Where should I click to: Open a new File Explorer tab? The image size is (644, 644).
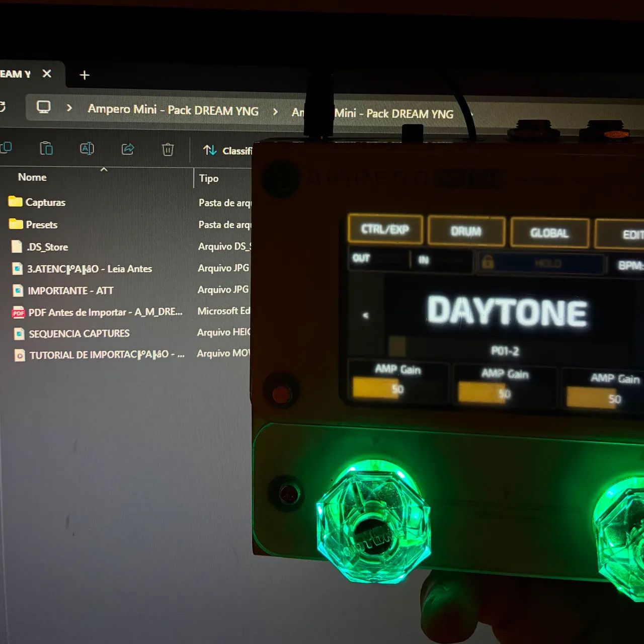tap(85, 75)
